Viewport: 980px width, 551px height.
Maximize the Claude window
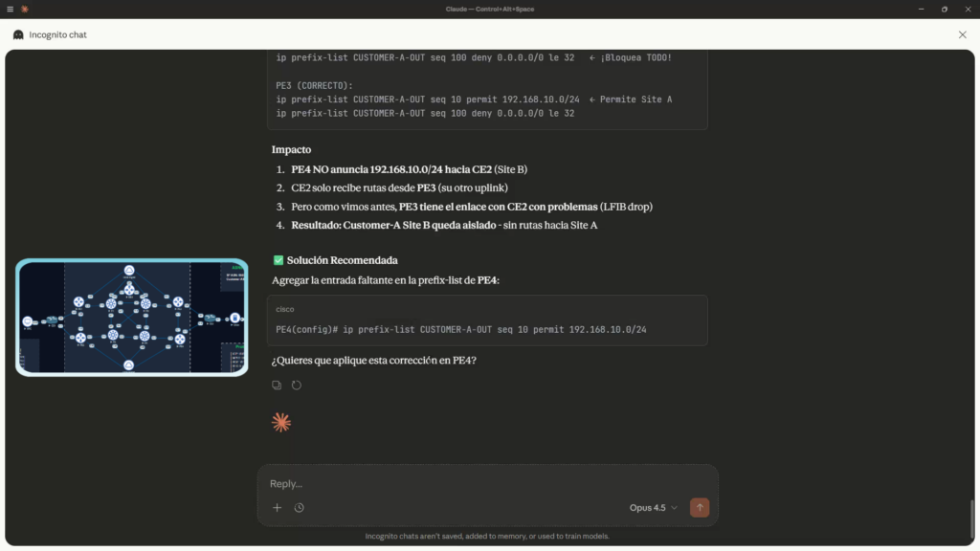(944, 9)
